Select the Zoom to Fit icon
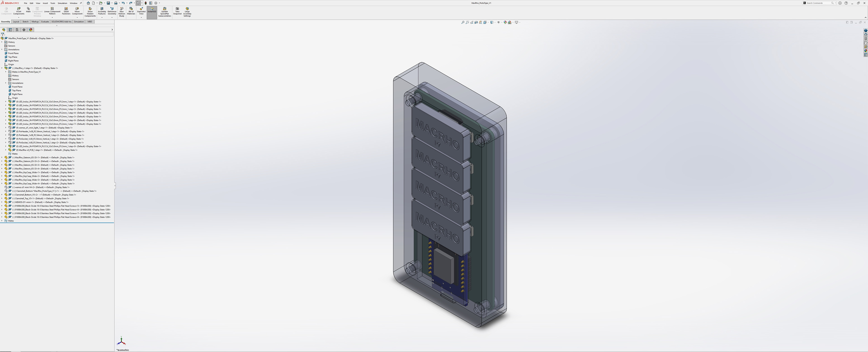Screen dimensions: 868x352 [x=463, y=22]
